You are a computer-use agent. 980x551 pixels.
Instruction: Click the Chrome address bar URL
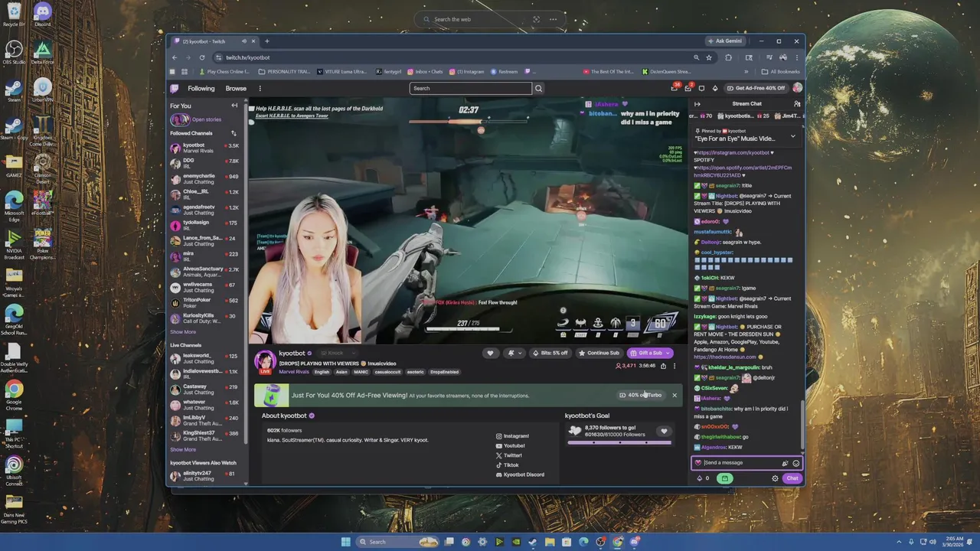(x=247, y=57)
